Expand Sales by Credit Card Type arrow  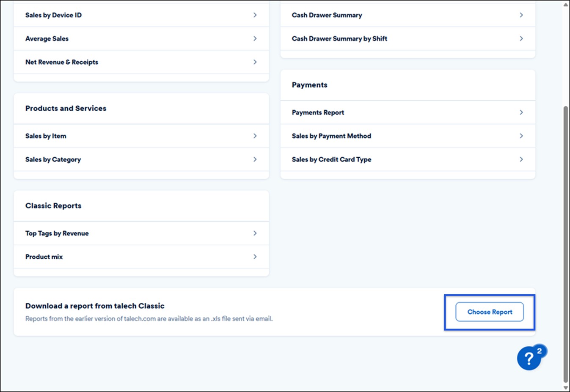pos(521,159)
